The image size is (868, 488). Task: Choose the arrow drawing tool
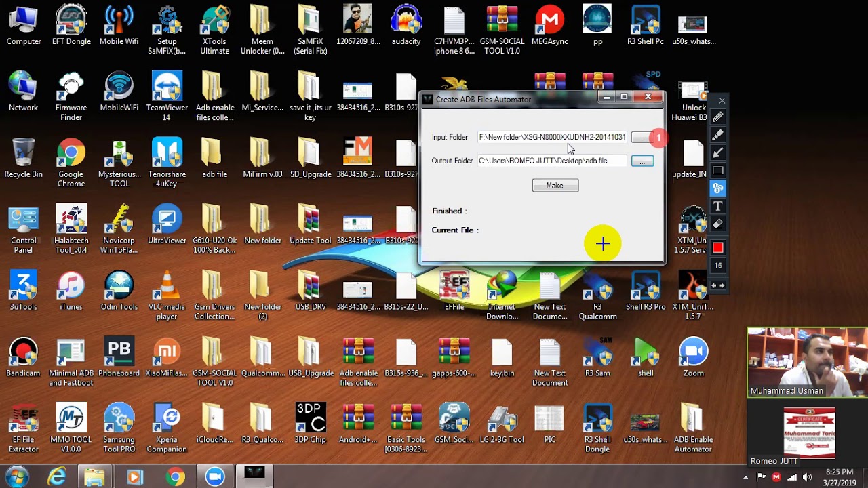(x=718, y=152)
